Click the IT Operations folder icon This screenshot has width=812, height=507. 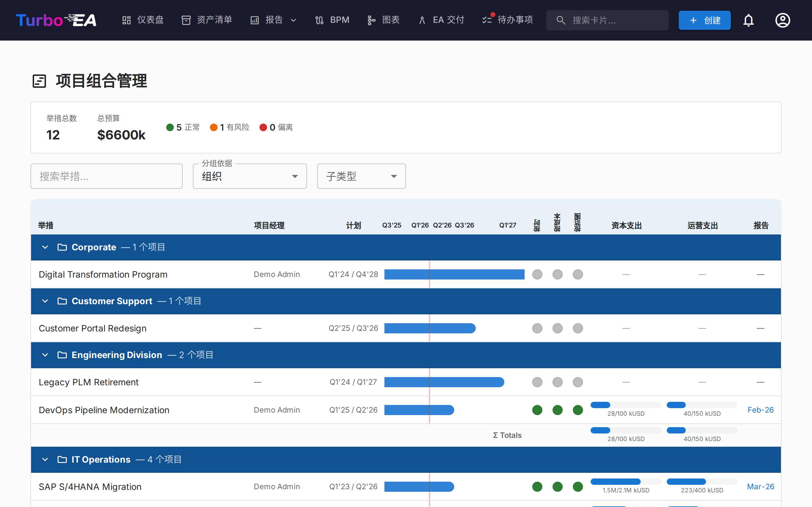click(62, 459)
